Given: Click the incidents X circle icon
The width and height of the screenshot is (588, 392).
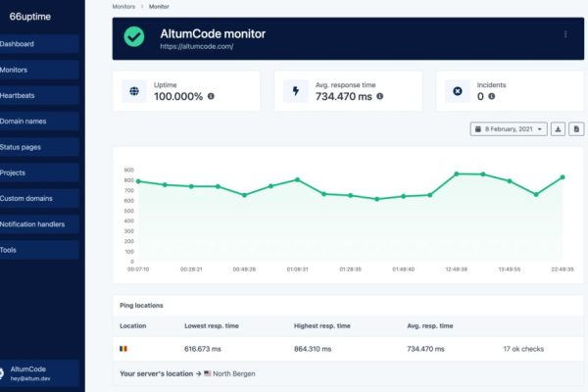Looking at the screenshot, I should click(x=458, y=91).
